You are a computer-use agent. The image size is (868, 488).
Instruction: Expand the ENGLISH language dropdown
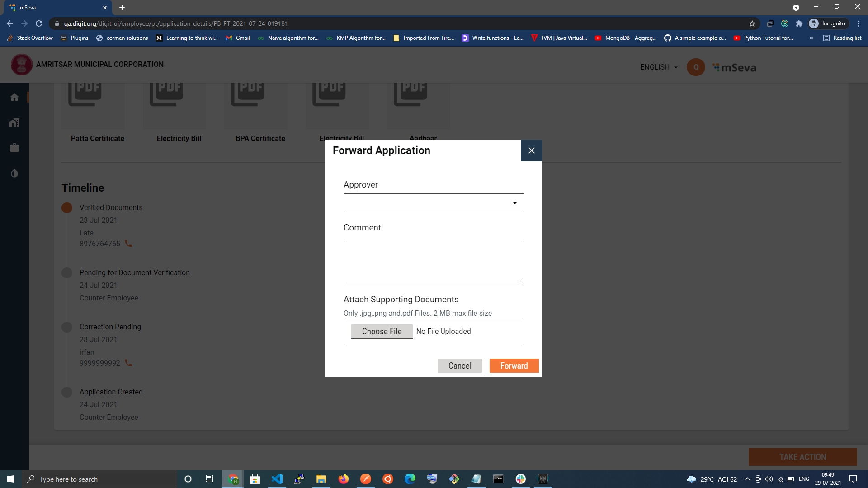[659, 67]
